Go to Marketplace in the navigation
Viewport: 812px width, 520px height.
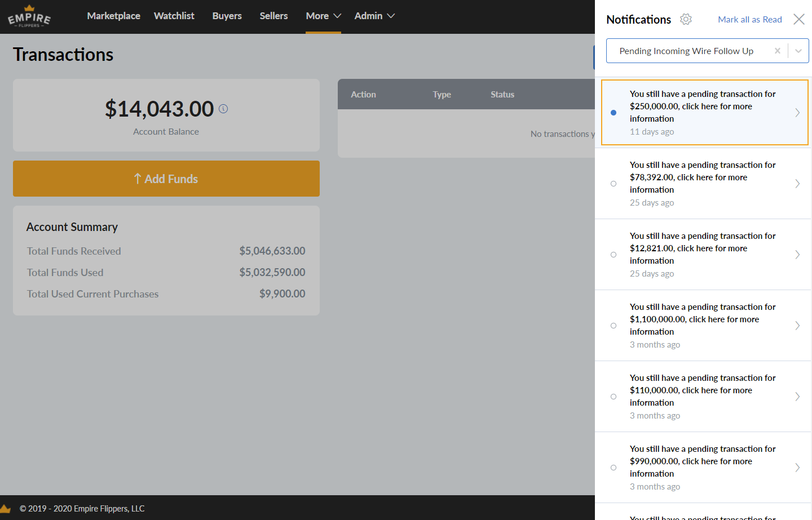pos(113,16)
